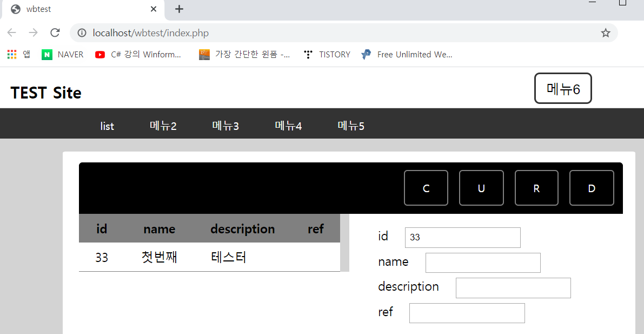644x334 pixels.
Task: Open the 가장 간단한 윈폼 bookmark
Action: point(244,54)
